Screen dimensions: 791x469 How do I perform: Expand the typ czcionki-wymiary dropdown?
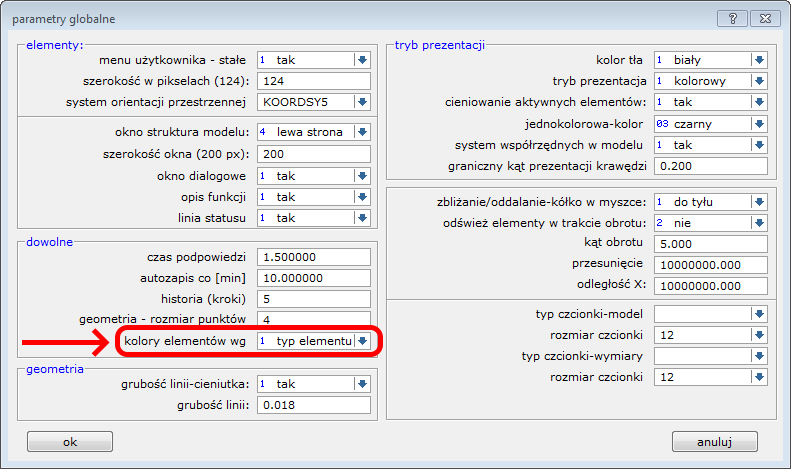[759, 356]
